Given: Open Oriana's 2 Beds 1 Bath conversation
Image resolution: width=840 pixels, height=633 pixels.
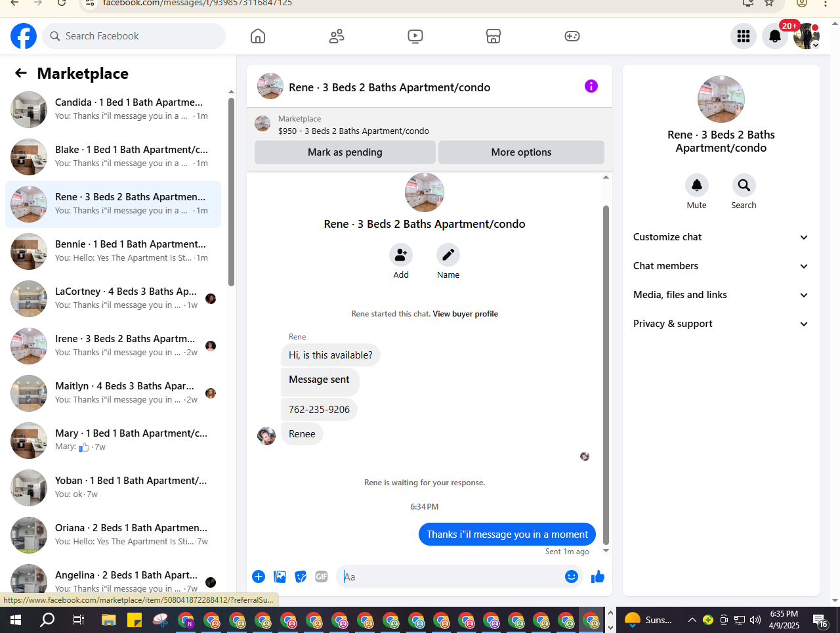Looking at the screenshot, I should point(113,535).
